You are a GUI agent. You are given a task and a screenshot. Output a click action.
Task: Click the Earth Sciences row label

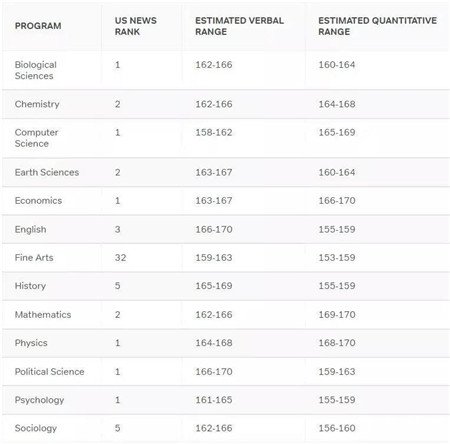(47, 172)
